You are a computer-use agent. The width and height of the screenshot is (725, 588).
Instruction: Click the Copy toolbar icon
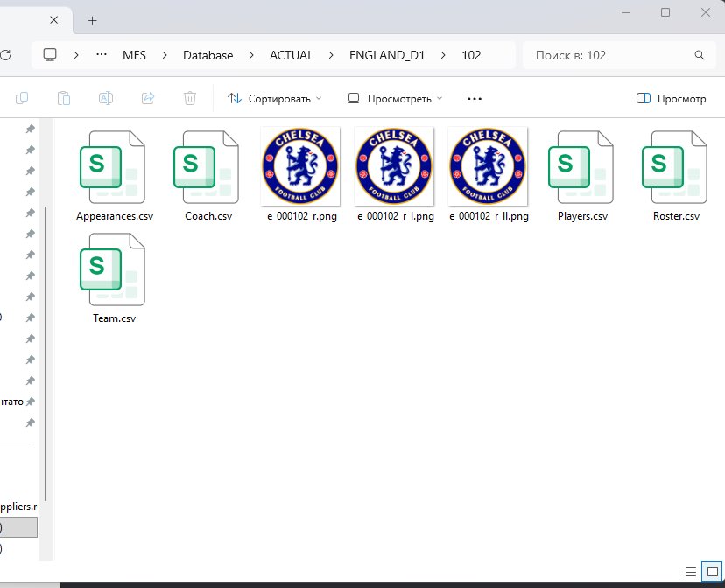(x=22, y=98)
